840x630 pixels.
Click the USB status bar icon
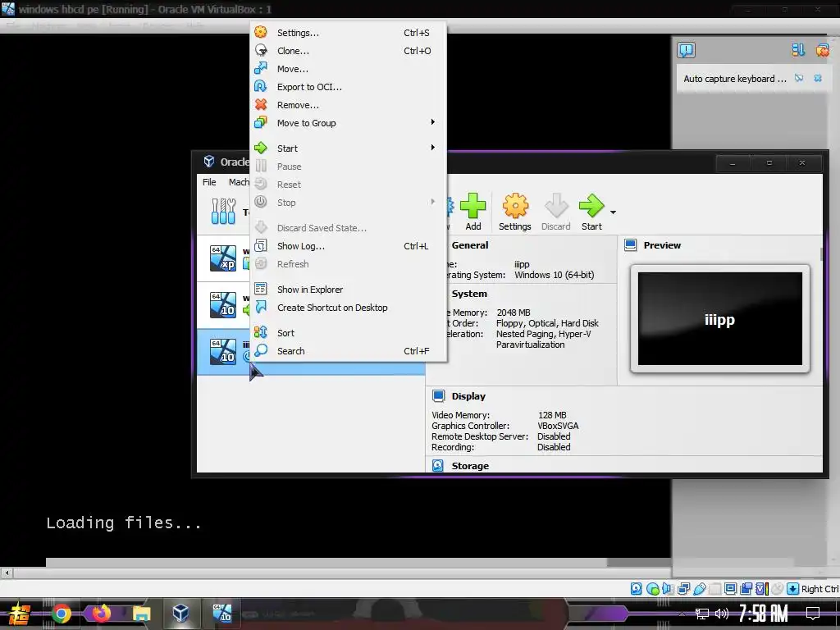[x=699, y=589]
